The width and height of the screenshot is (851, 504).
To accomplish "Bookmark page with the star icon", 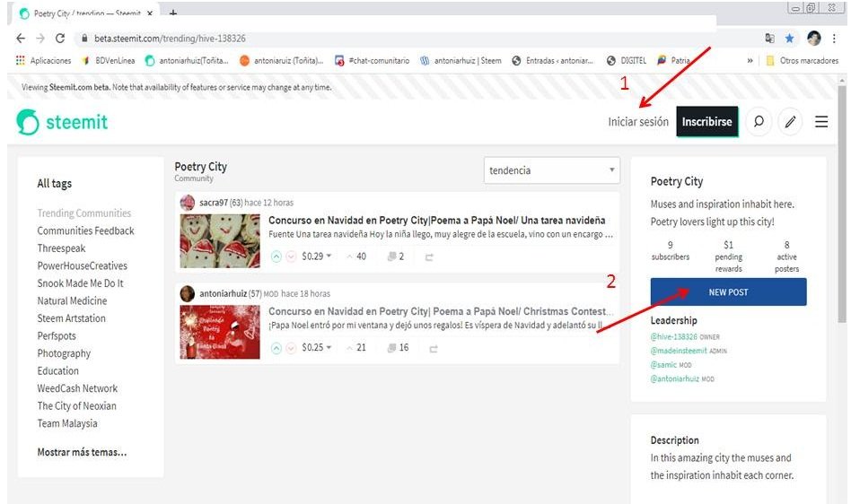I will pos(789,39).
